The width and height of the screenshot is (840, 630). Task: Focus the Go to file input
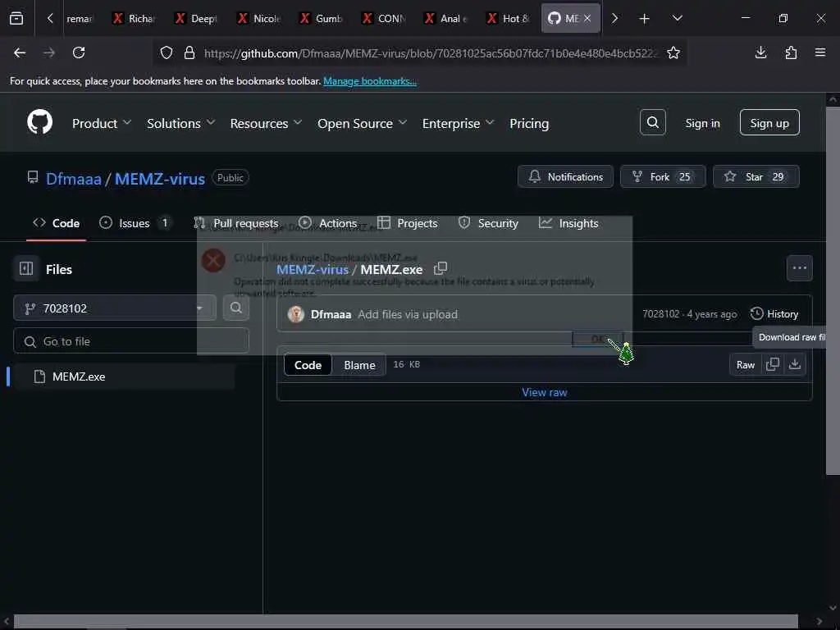point(131,340)
